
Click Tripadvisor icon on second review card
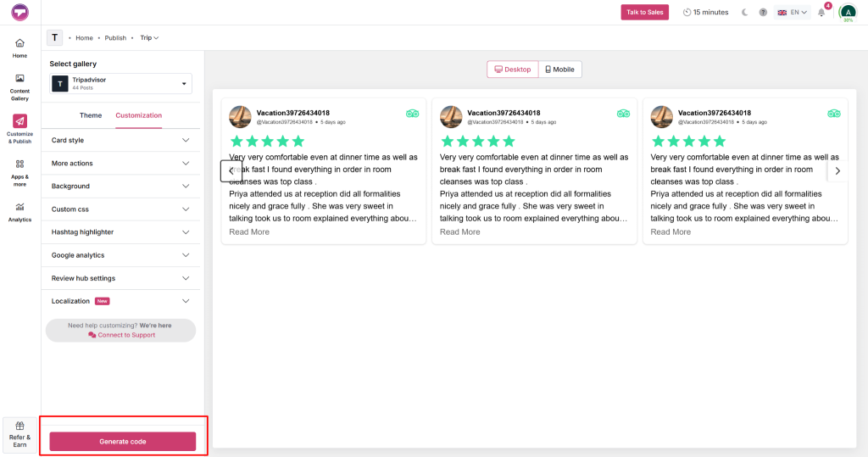623,114
